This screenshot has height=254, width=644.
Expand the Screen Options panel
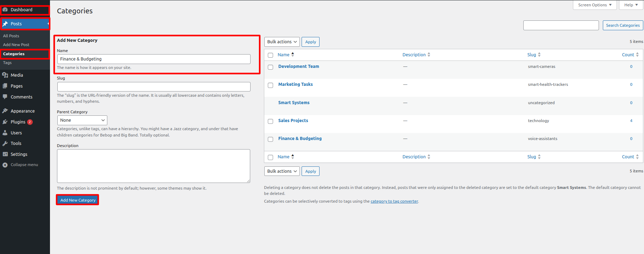coord(594,5)
